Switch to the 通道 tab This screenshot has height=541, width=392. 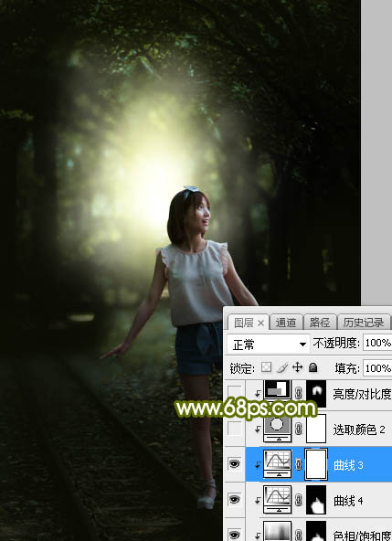point(286,323)
